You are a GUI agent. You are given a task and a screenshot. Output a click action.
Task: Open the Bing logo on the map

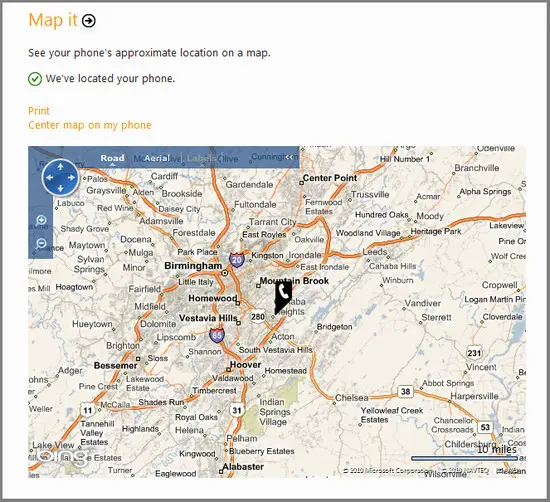[x=62, y=457]
